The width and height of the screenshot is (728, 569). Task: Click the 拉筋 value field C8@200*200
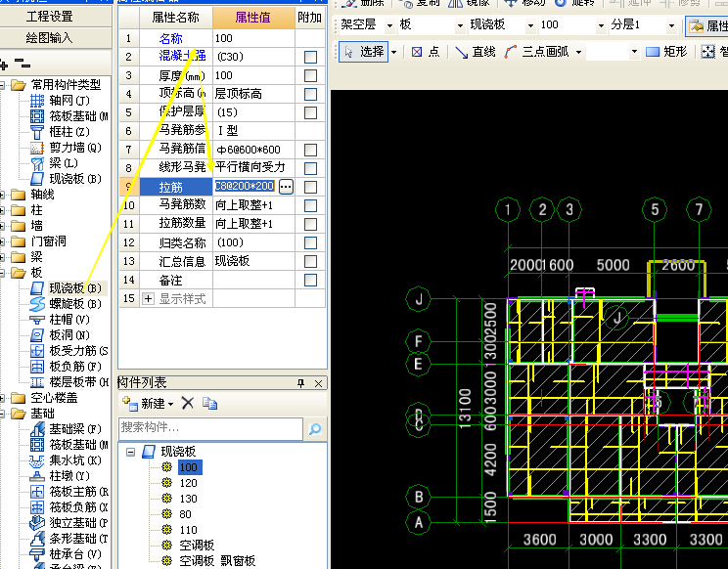245,187
